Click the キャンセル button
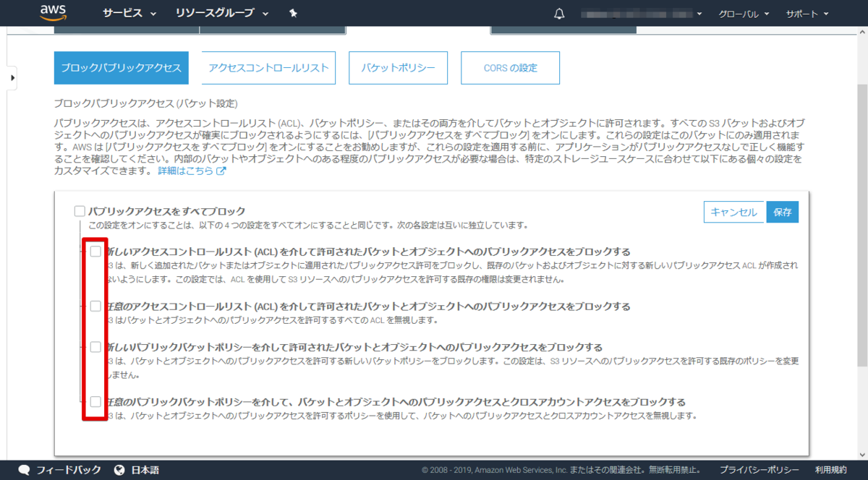Image resolution: width=868 pixels, height=480 pixels. tap(734, 212)
